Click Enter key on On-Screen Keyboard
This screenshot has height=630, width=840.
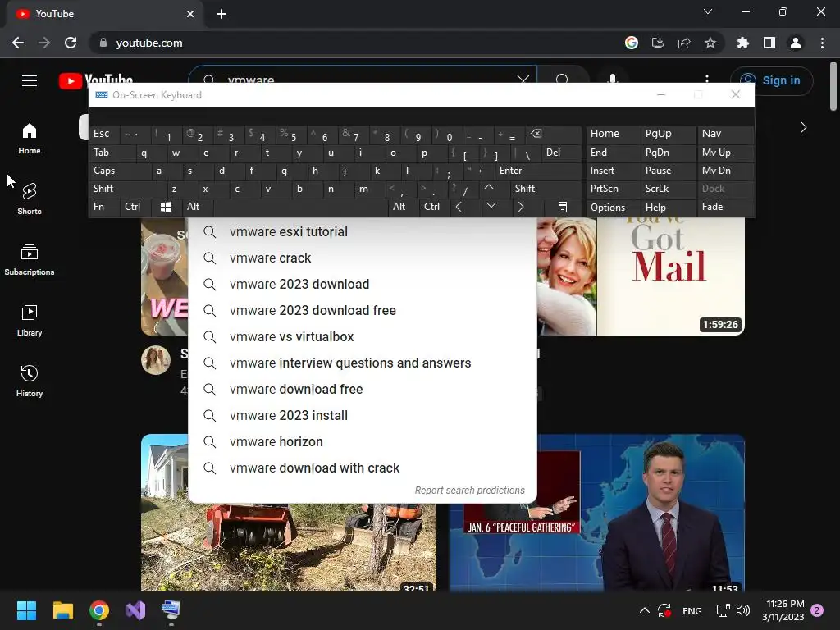(538, 171)
